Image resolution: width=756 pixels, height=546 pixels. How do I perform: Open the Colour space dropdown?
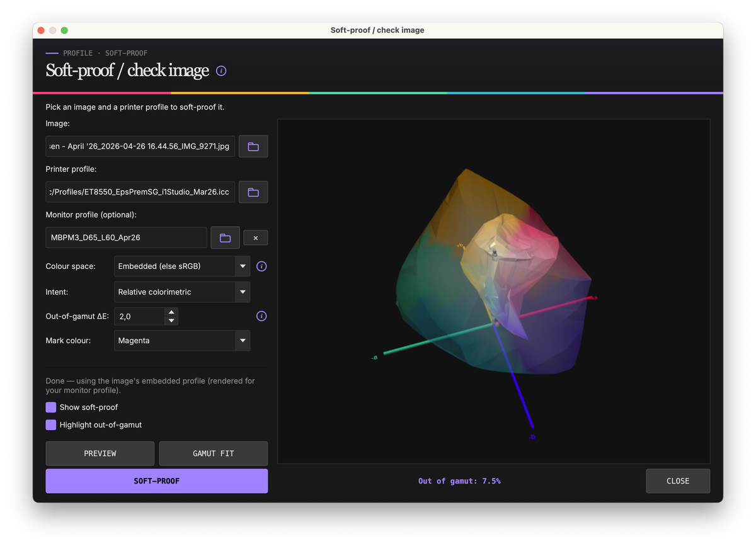pos(182,266)
